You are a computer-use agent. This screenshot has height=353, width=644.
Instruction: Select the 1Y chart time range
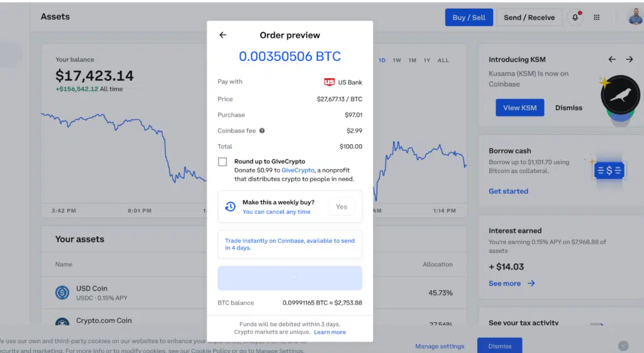tap(427, 60)
